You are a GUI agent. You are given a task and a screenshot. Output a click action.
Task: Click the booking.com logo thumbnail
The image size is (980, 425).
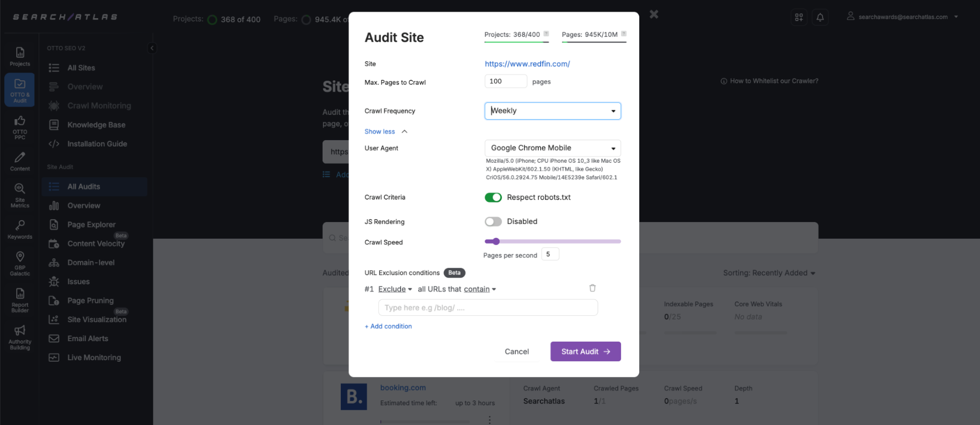pos(354,397)
